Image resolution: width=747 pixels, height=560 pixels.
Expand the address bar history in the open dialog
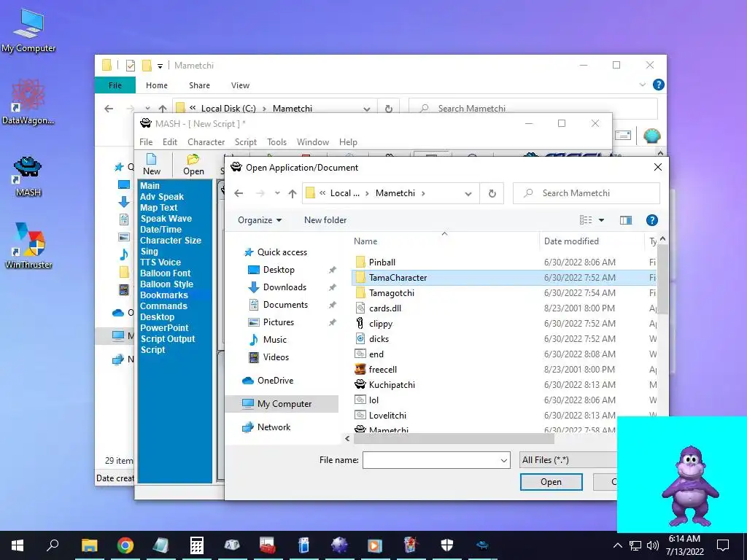[x=468, y=193]
